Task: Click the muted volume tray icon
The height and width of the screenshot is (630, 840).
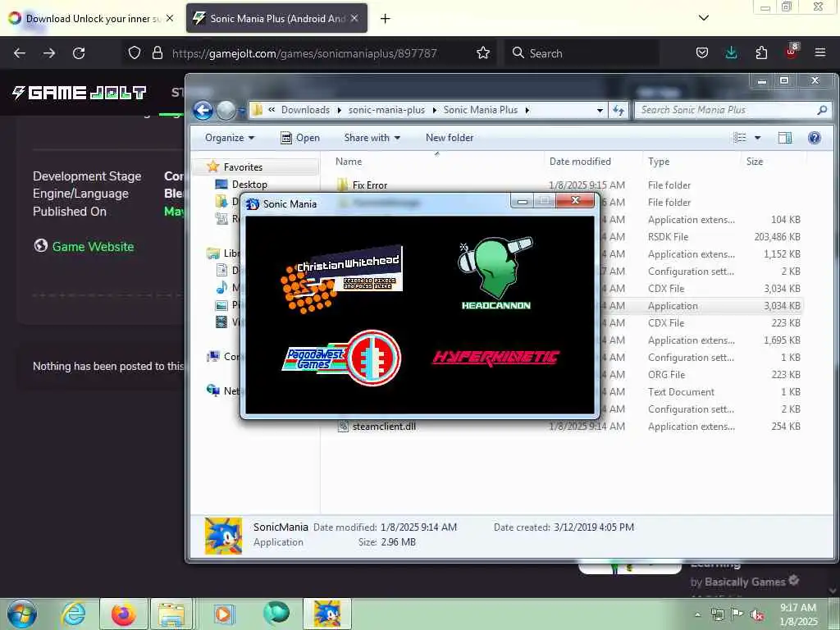Action: pyautogui.click(x=757, y=615)
